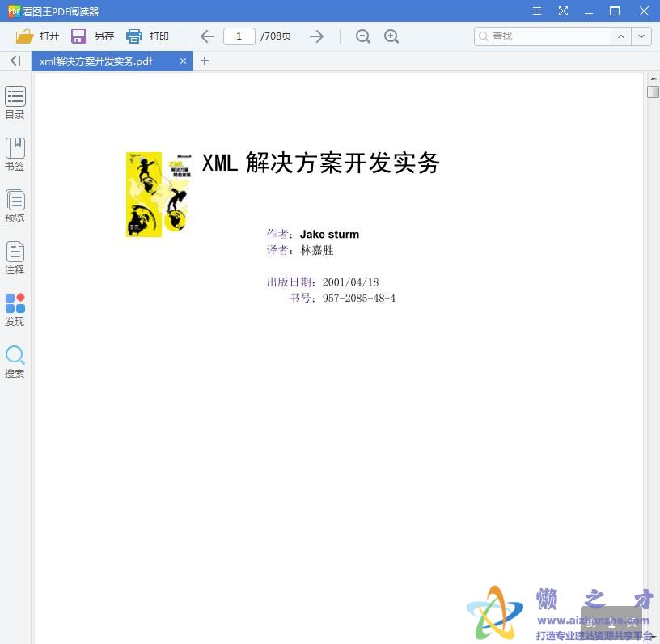This screenshot has width=660, height=644.
Task: Go to next page with forward arrow
Action: coord(316,36)
